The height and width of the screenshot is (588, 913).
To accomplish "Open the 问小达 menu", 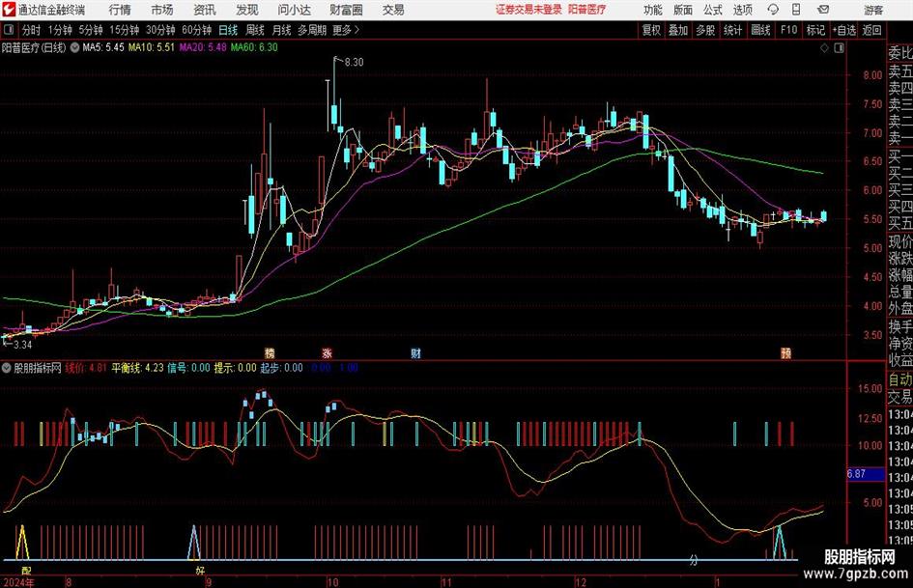I will [x=294, y=10].
